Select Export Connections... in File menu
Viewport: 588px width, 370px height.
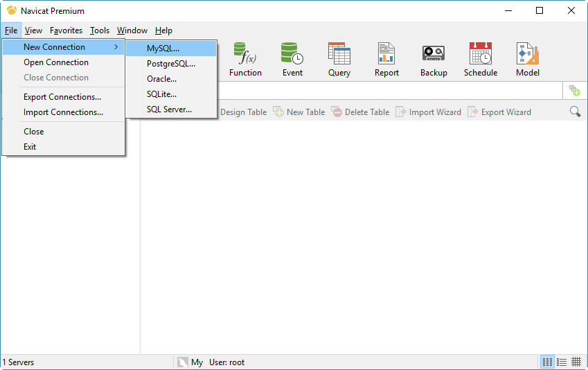coord(64,97)
